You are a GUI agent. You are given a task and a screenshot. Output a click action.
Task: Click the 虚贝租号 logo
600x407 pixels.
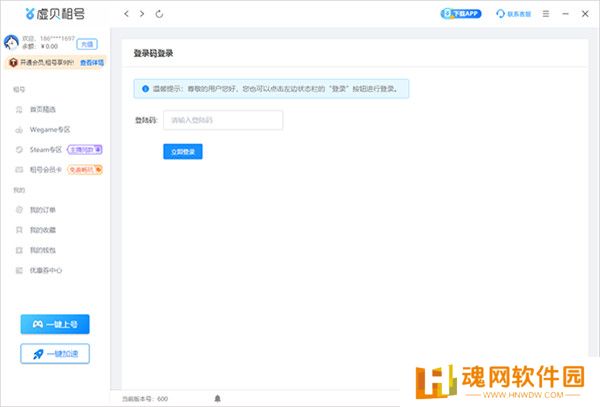55,14
